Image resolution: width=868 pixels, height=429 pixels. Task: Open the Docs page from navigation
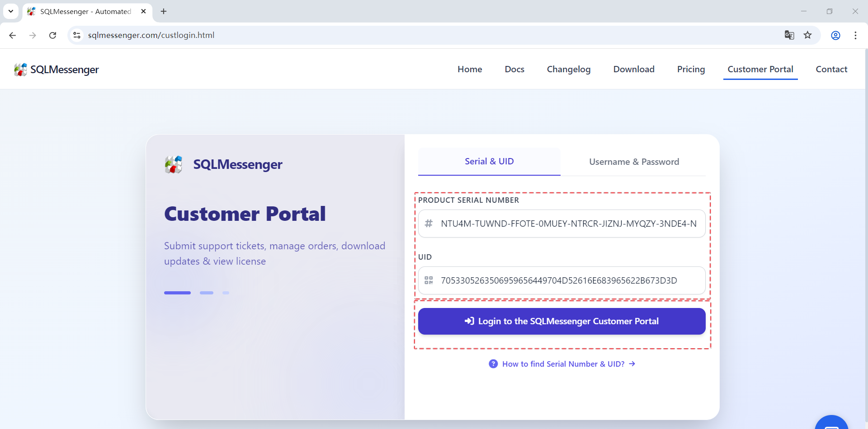(514, 69)
